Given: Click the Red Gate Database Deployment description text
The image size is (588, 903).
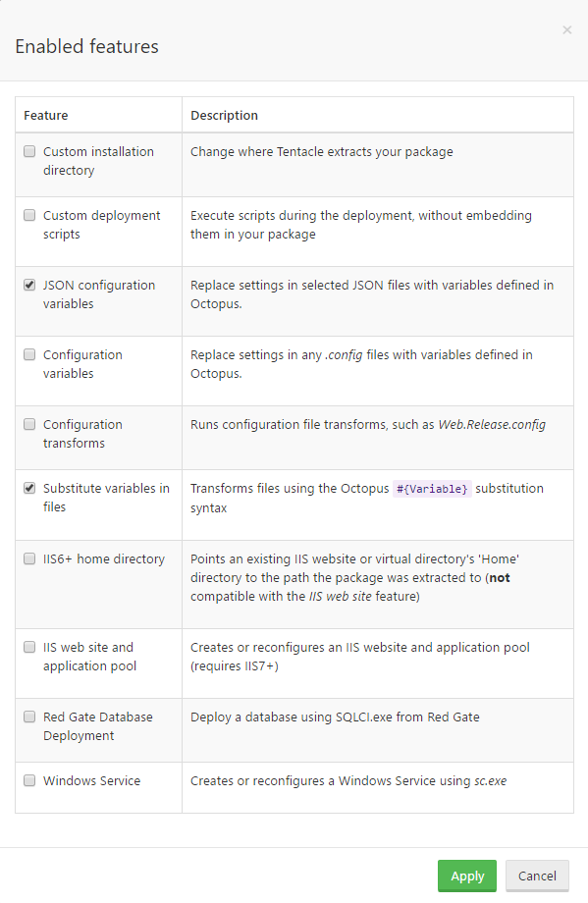Looking at the screenshot, I should pyautogui.click(x=334, y=717).
